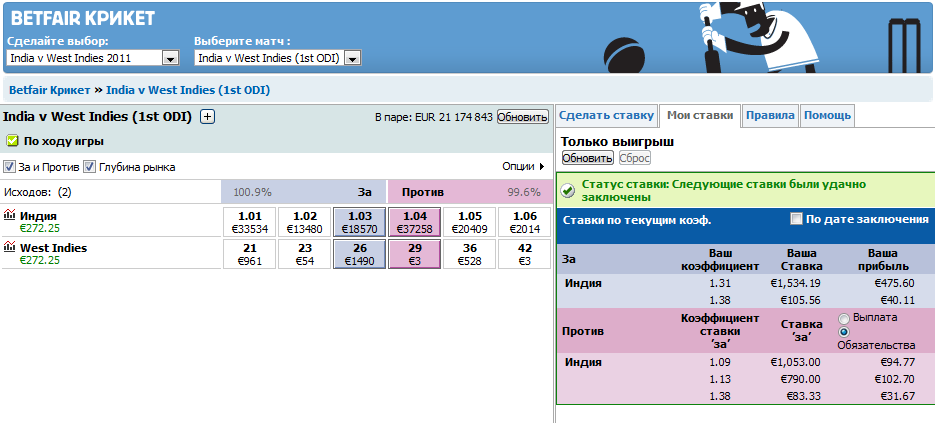
Task: Lay India at odds 1.04
Action: (x=414, y=221)
